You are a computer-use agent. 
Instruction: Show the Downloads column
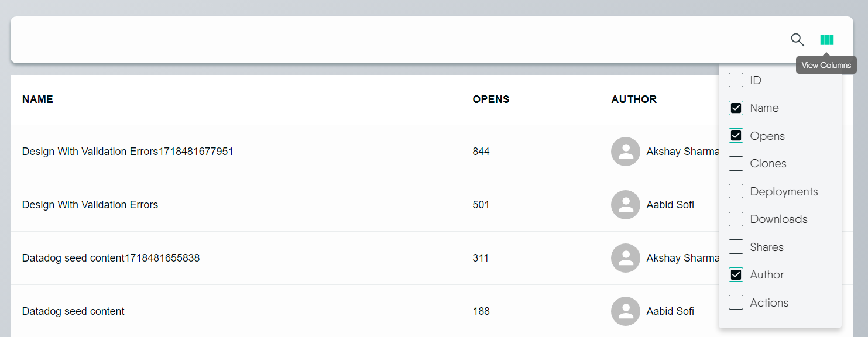[736, 219]
